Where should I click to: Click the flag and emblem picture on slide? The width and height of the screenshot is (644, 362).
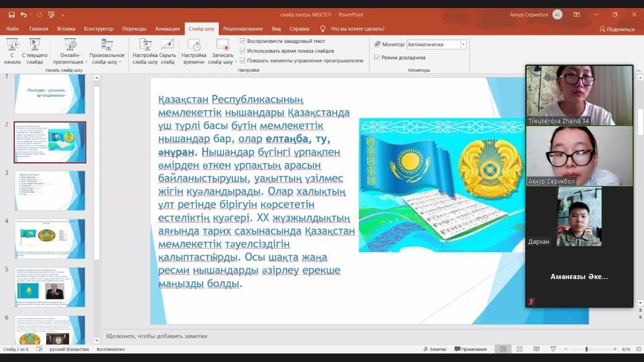click(441, 185)
